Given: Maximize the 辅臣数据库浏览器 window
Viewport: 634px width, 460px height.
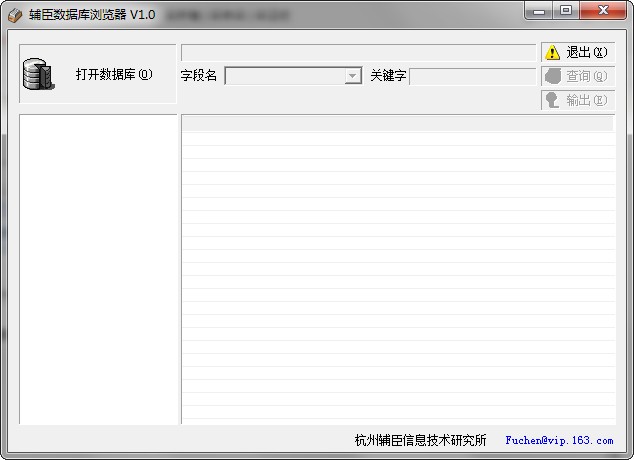Looking at the screenshot, I should pyautogui.click(x=566, y=11).
